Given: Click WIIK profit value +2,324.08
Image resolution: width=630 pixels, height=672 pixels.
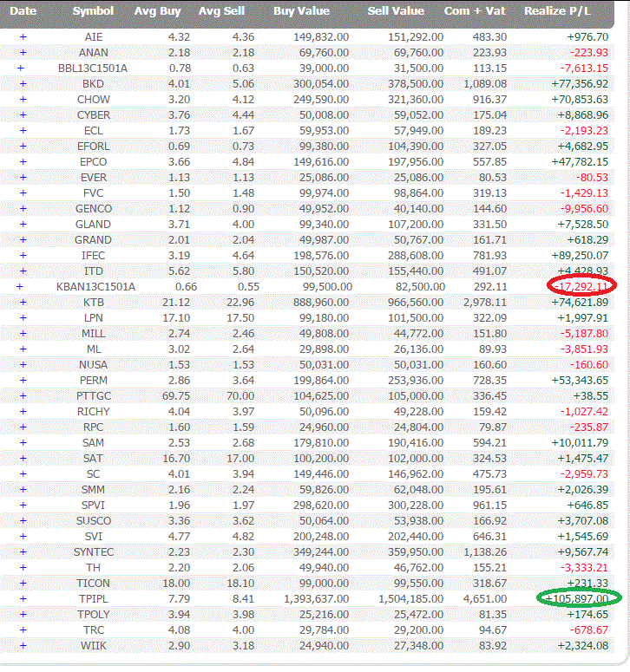Looking at the screenshot, I should point(583,645).
